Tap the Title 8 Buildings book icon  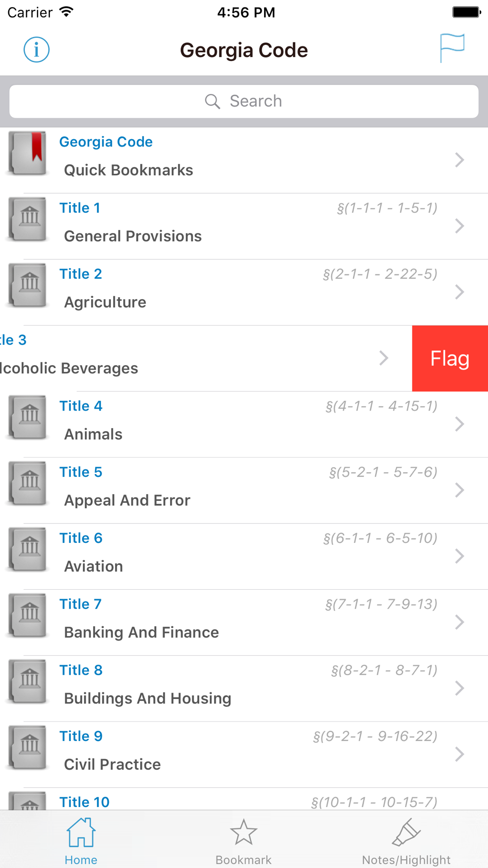click(x=28, y=682)
